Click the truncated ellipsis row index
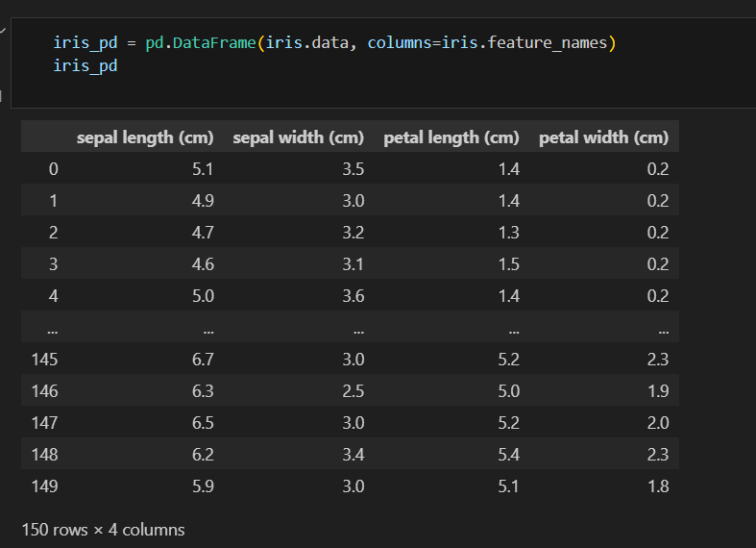The image size is (756, 548). pyautogui.click(x=53, y=331)
